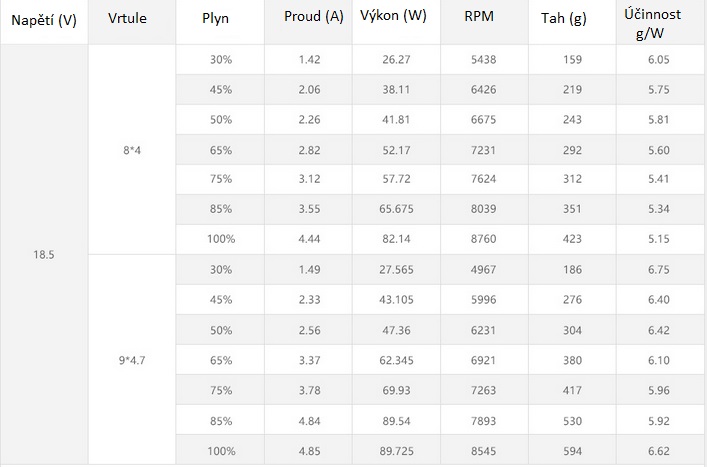Click the Napětí (V) column header

(44, 21)
